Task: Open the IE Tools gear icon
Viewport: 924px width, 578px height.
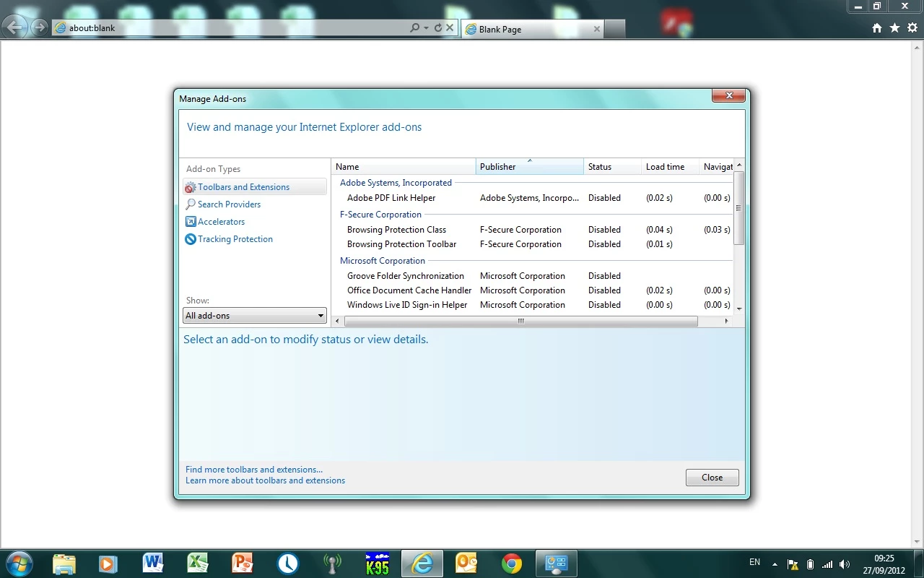Action: [x=912, y=28]
